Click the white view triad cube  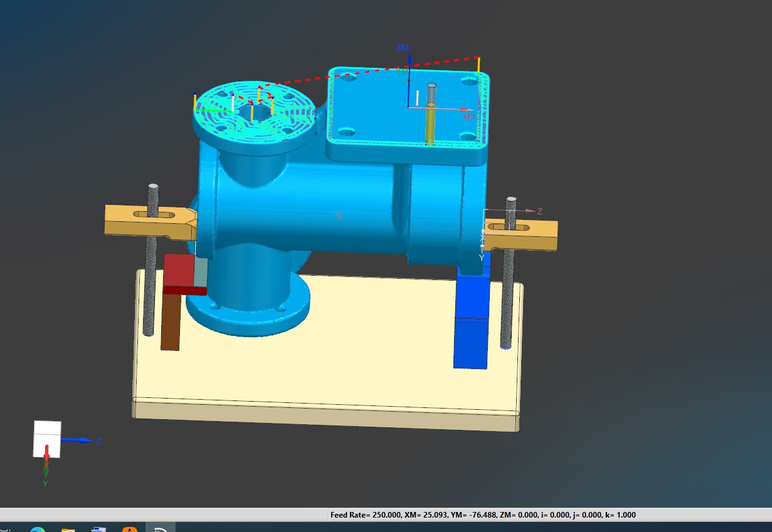47,439
